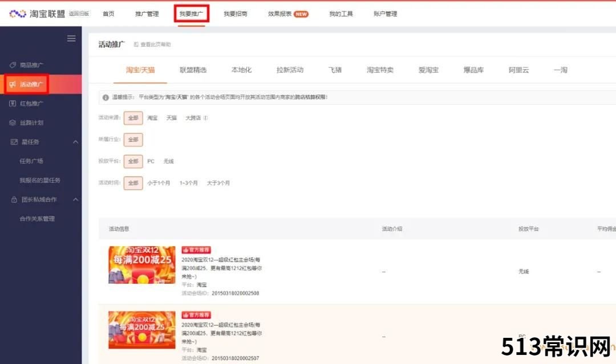Switch to the 拉新活动 tab
Viewport: 616px width, 364px height.
click(x=290, y=70)
